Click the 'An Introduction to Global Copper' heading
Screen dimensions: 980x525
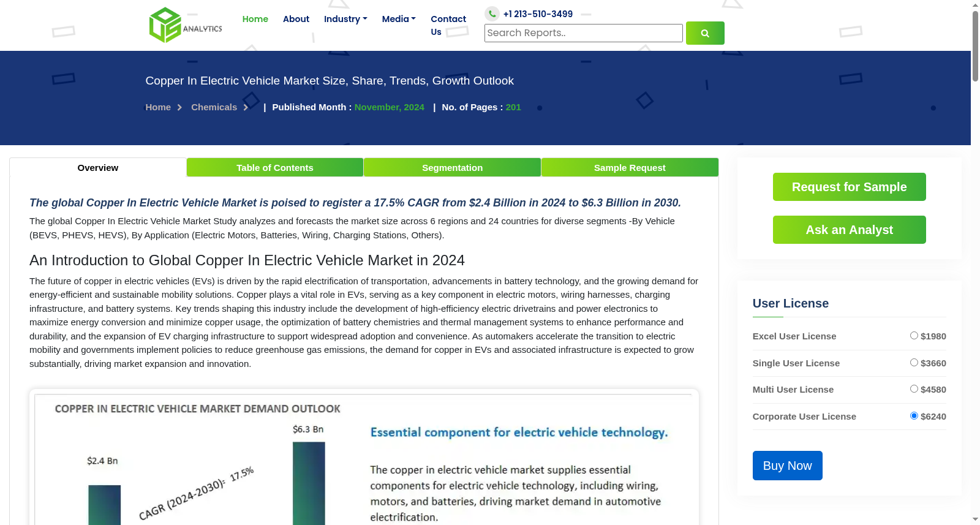247,260
